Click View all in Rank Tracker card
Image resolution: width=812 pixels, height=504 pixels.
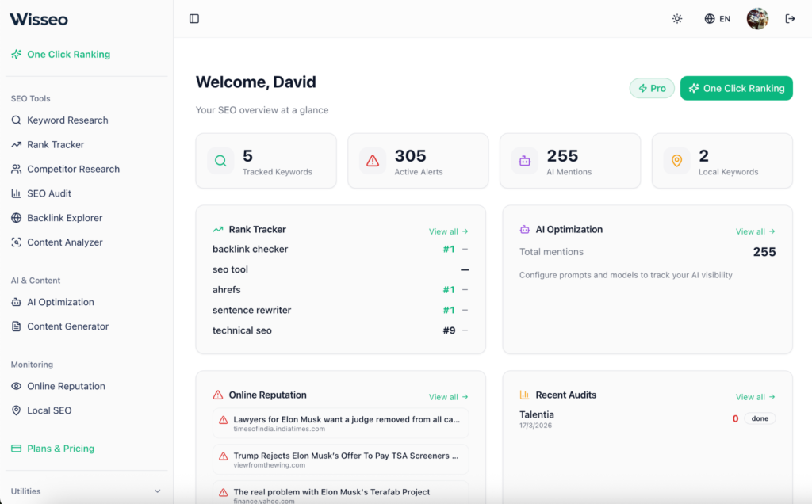tap(448, 231)
